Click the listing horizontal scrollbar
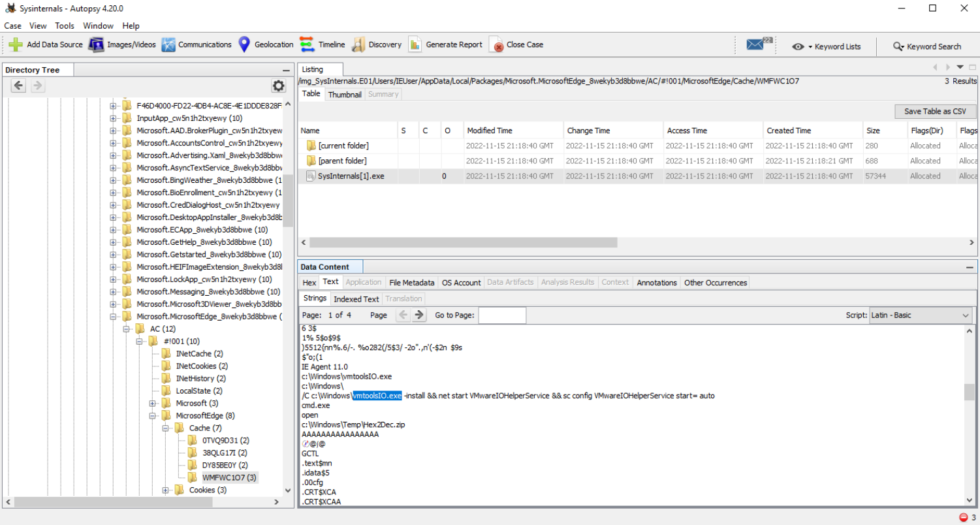This screenshot has width=980, height=525. tap(464, 242)
